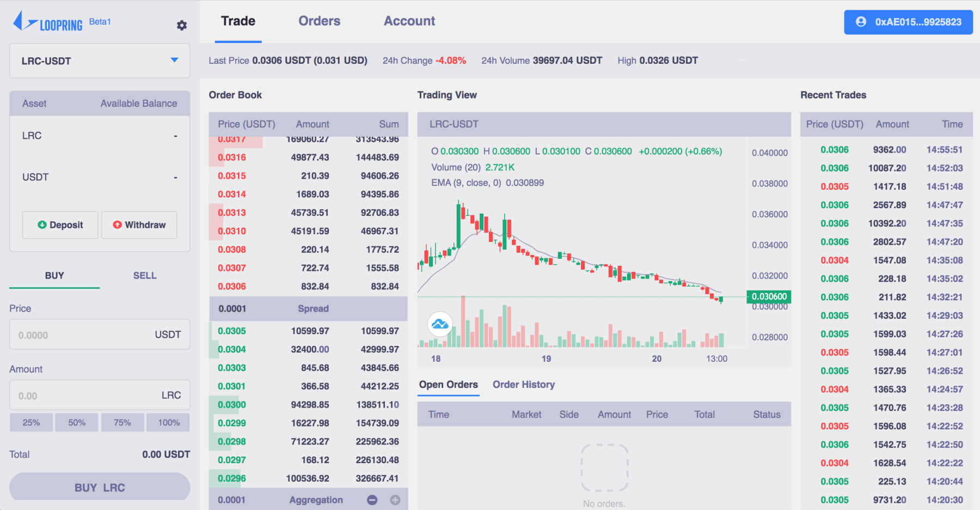Image resolution: width=980 pixels, height=510 pixels.
Task: Open the Account page
Action: click(x=409, y=21)
